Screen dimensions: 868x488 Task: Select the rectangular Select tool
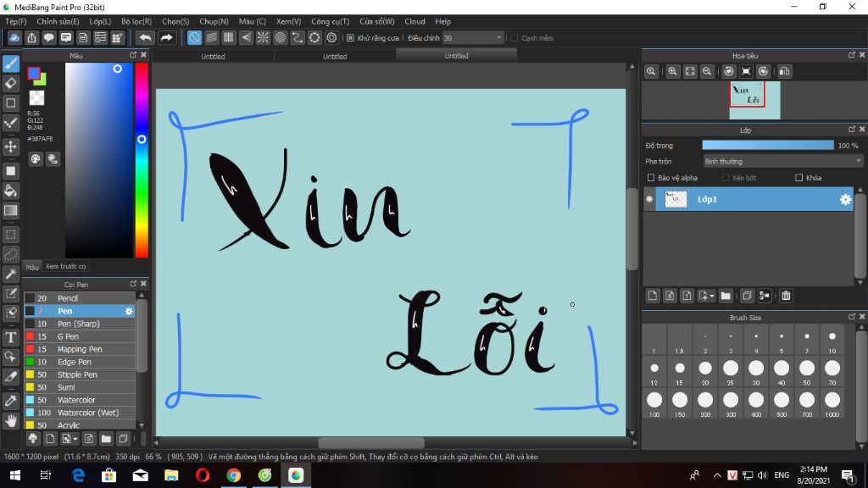point(11,235)
